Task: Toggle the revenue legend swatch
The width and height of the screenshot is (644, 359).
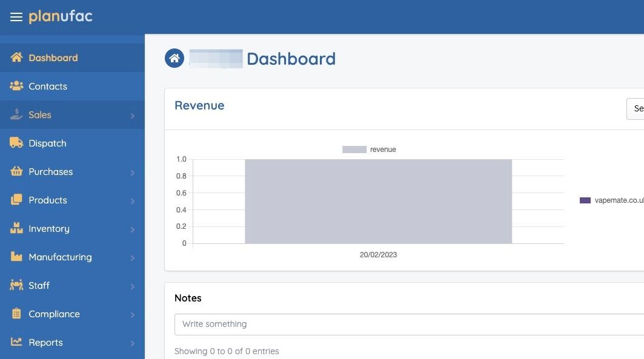Action: coord(354,150)
